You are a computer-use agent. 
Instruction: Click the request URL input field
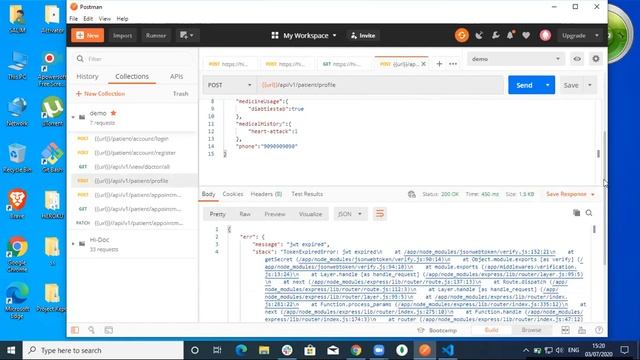click(x=380, y=85)
